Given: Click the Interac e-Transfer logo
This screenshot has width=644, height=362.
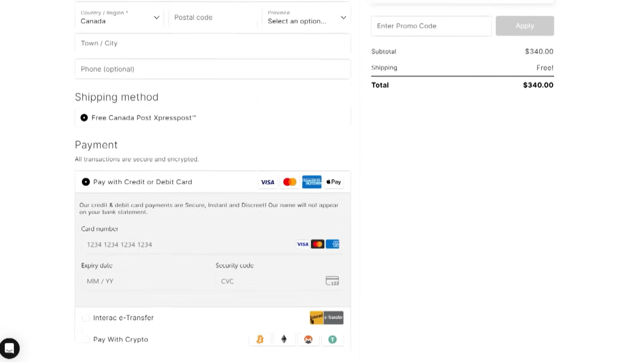Looking at the screenshot, I should click(326, 318).
